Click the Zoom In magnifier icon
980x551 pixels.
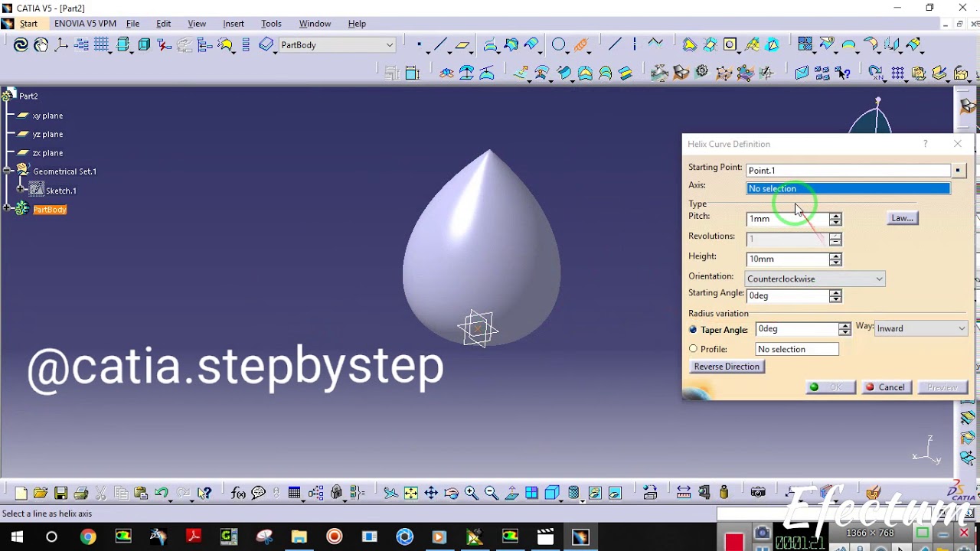click(471, 493)
